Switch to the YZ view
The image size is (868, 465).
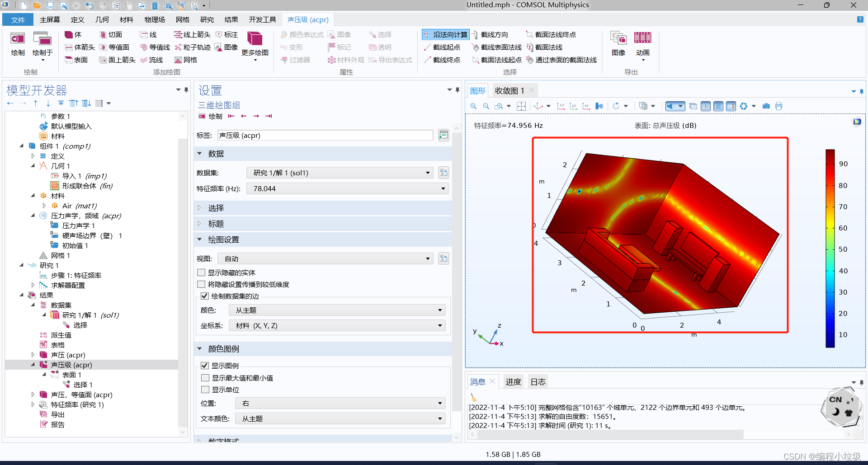click(x=574, y=106)
